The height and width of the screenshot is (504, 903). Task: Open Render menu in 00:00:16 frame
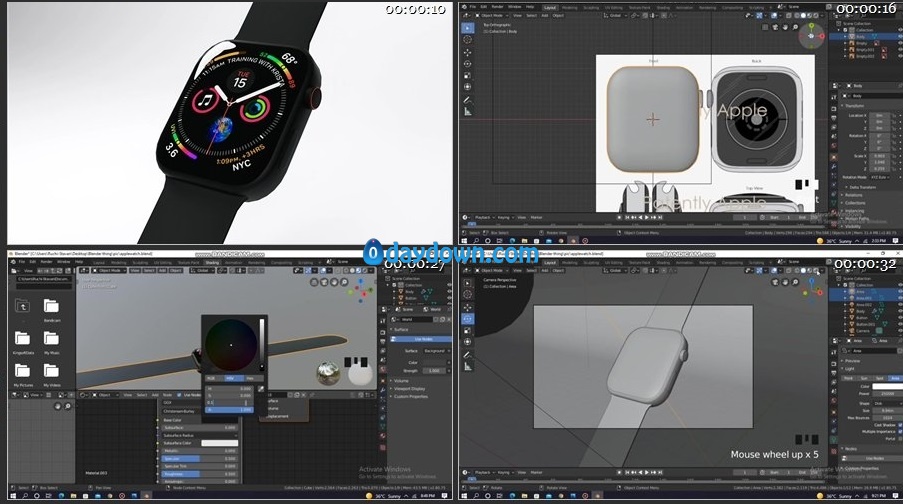click(498, 7)
